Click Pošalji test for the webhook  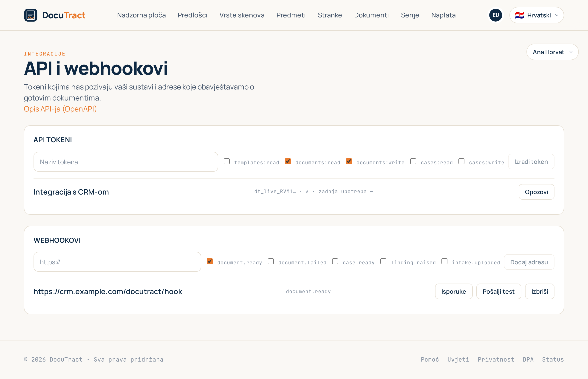499,292
